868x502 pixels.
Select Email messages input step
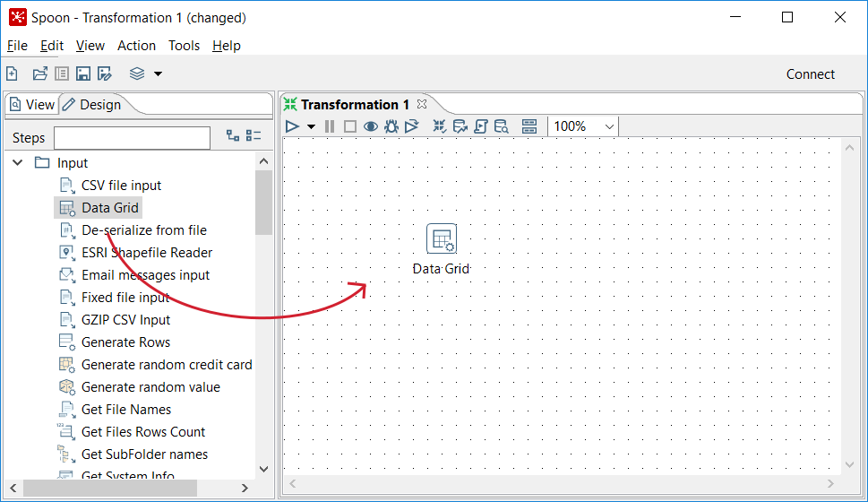coord(146,275)
